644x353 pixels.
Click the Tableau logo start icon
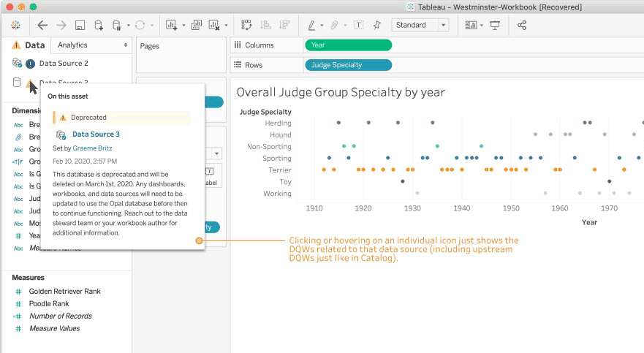tap(15, 26)
